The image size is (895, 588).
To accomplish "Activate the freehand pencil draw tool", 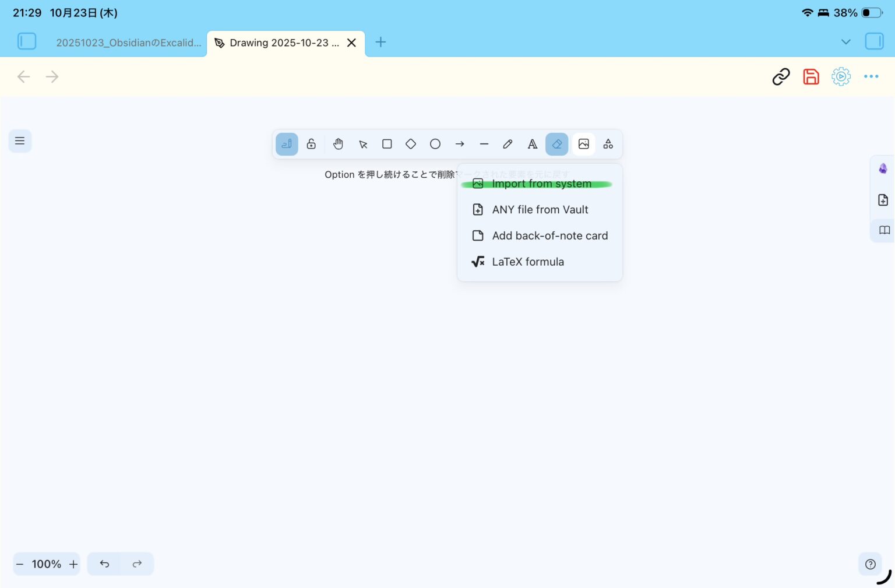I will coord(508,144).
